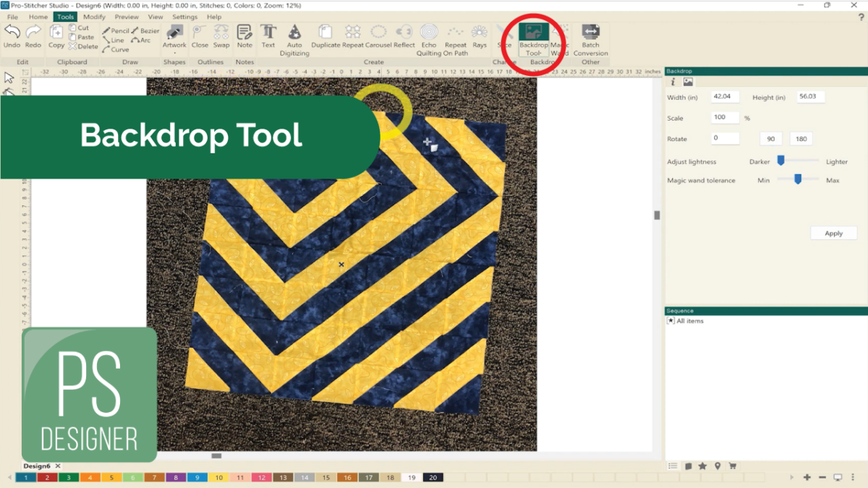
Task: Click the Text tool icon
Action: (268, 33)
